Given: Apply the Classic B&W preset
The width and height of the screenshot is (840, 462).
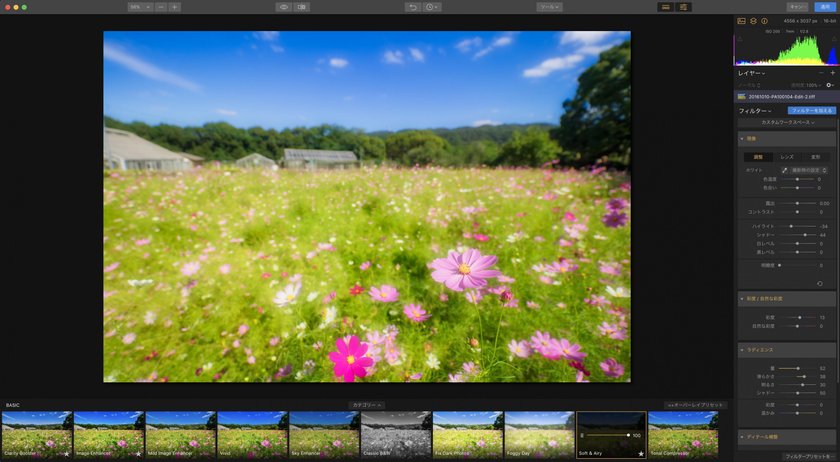Looking at the screenshot, I should tap(396, 435).
